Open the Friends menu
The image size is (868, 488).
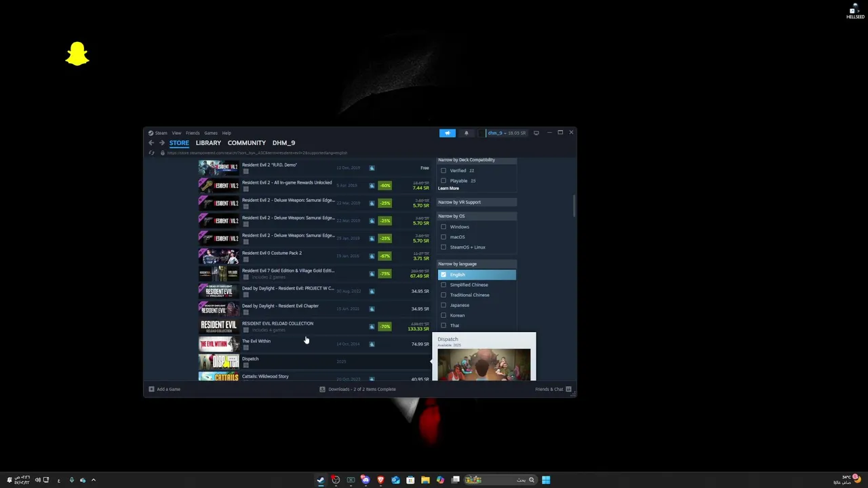click(x=193, y=133)
